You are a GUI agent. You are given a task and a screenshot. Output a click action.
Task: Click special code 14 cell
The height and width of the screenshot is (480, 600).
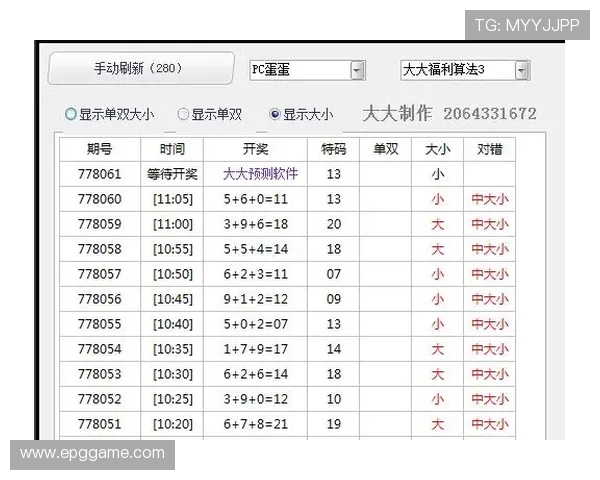333,349
